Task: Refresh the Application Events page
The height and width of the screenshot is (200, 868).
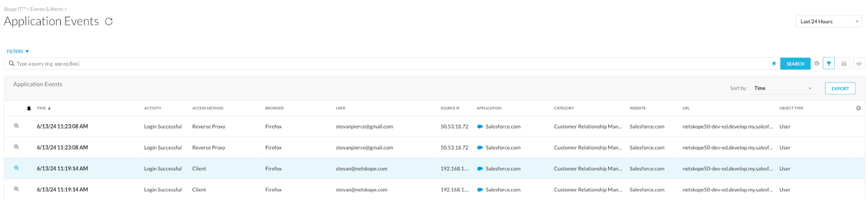Action: (108, 22)
